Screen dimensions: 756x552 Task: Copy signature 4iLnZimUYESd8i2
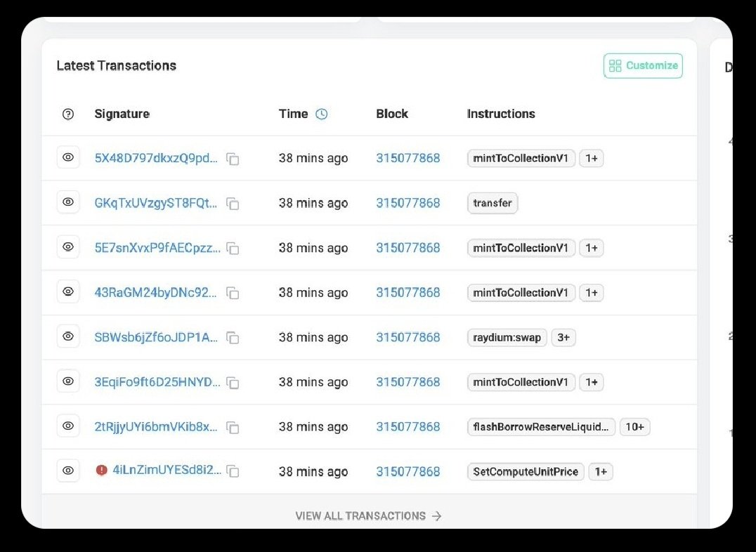[233, 471]
